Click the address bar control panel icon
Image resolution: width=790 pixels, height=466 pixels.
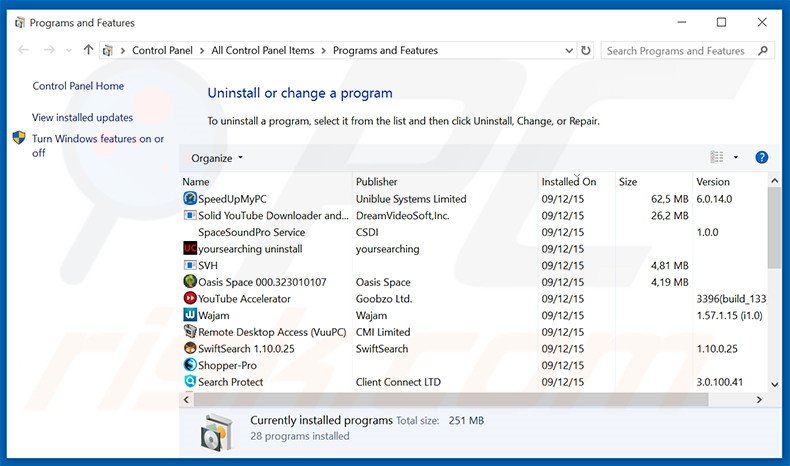[x=107, y=50]
